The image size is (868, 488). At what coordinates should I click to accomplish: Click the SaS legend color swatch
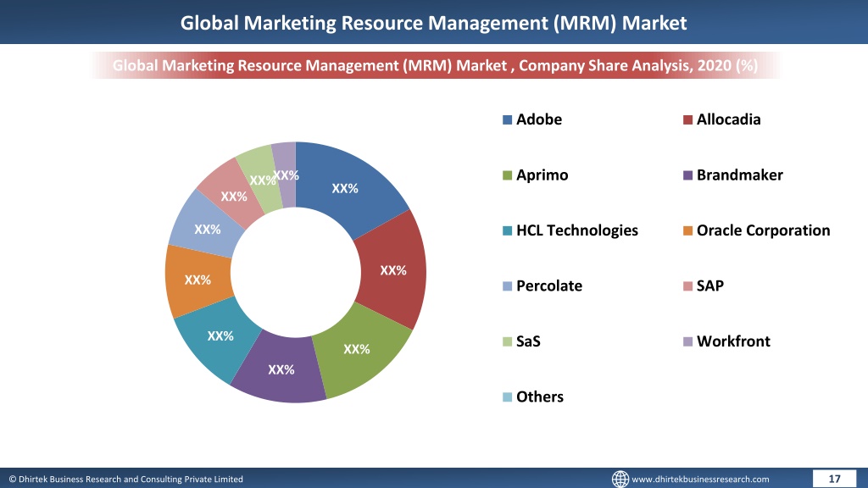pyautogui.click(x=507, y=341)
